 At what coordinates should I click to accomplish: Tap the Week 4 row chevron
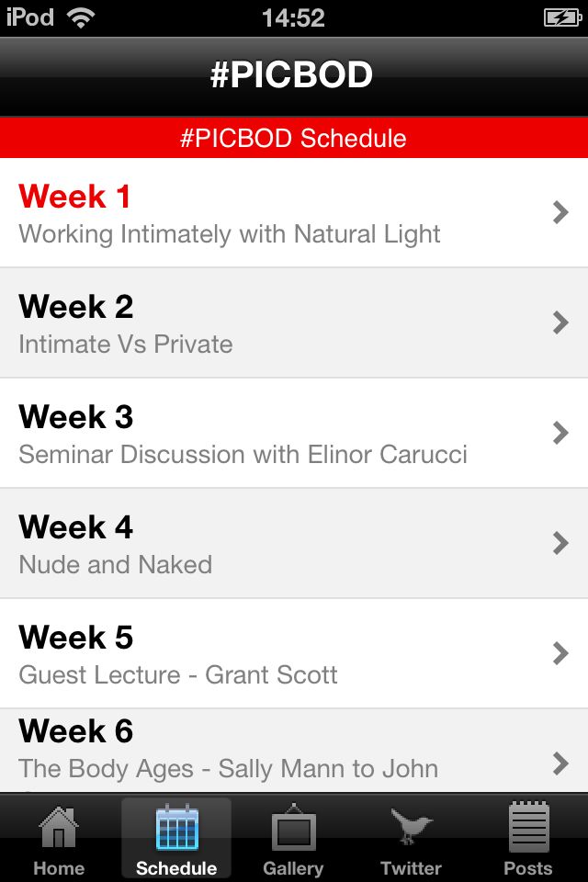[x=560, y=543]
